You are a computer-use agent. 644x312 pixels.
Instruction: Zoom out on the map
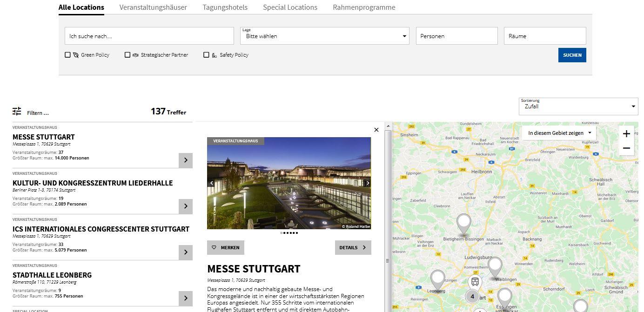[626, 148]
